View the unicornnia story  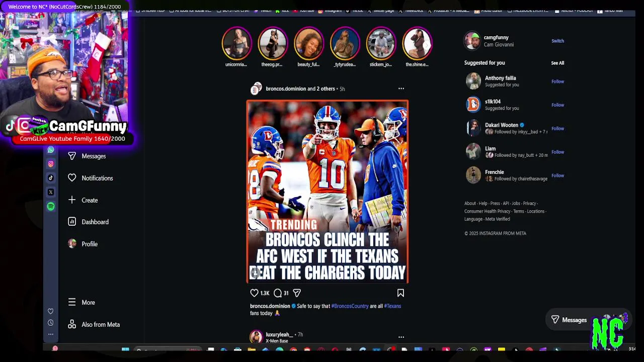(236, 44)
